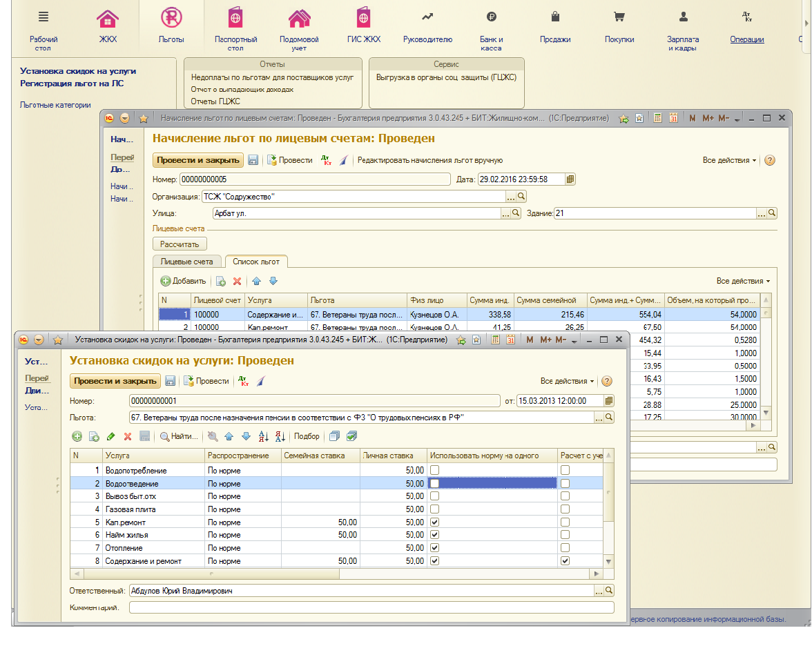The image size is (812, 646).
Task: Click the Подбор button
Action: (x=307, y=436)
